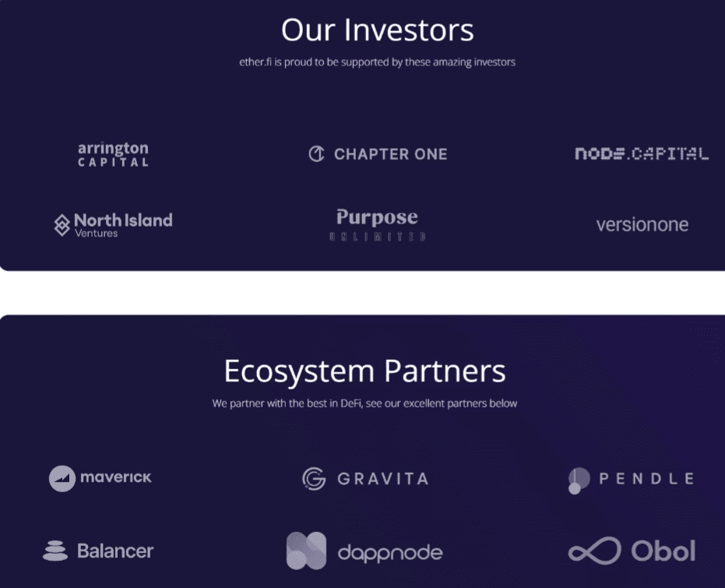Open the Chapter One investor name
The width and height of the screenshot is (725, 588).
(391, 154)
